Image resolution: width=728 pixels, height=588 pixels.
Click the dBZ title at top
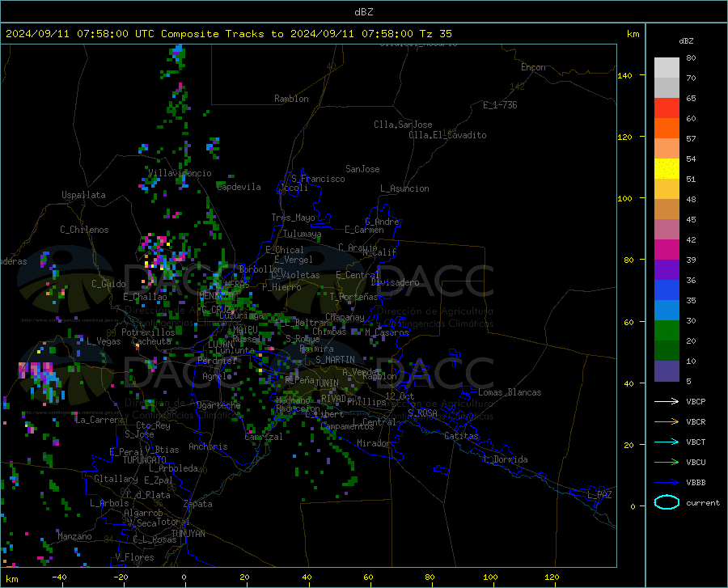click(363, 12)
